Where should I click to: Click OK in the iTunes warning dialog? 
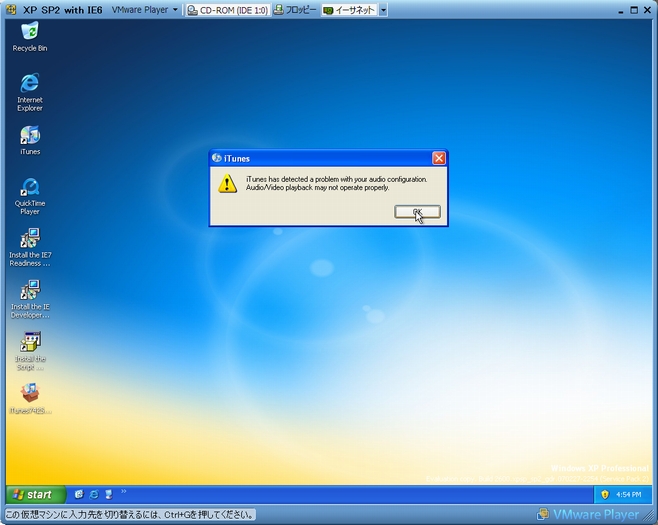pyautogui.click(x=417, y=212)
